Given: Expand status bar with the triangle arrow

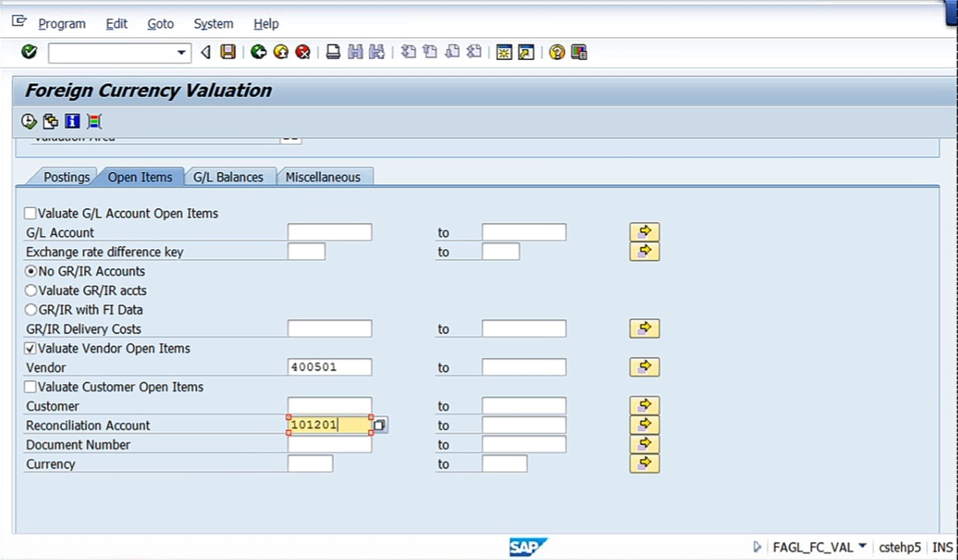Looking at the screenshot, I should click(757, 547).
